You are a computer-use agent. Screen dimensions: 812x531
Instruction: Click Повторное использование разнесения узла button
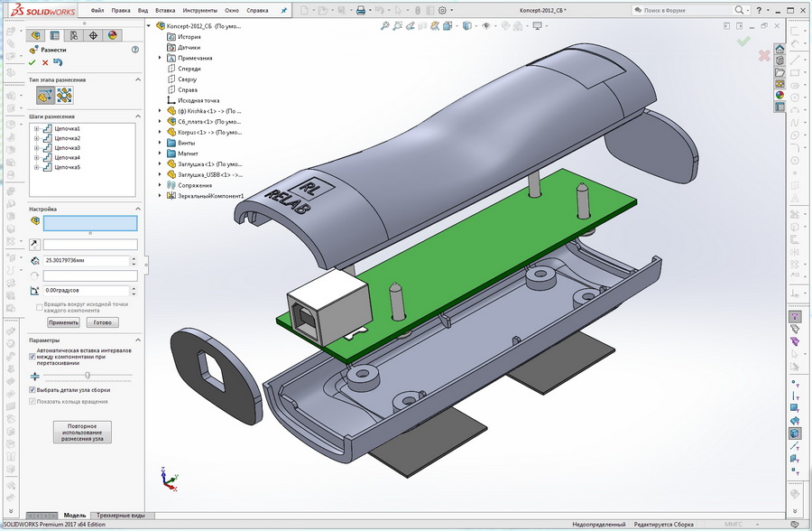83,432
